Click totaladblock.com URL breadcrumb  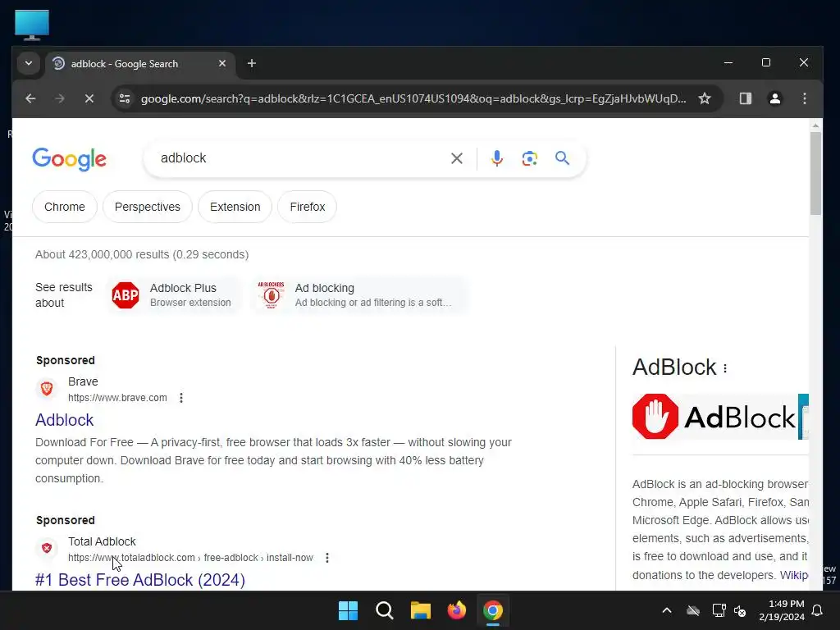pos(190,558)
